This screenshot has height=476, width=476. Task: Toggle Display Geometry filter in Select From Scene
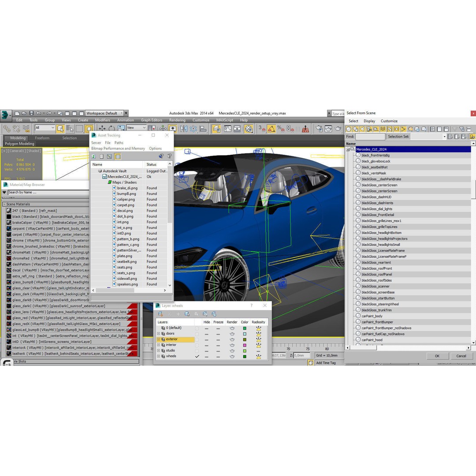click(349, 129)
